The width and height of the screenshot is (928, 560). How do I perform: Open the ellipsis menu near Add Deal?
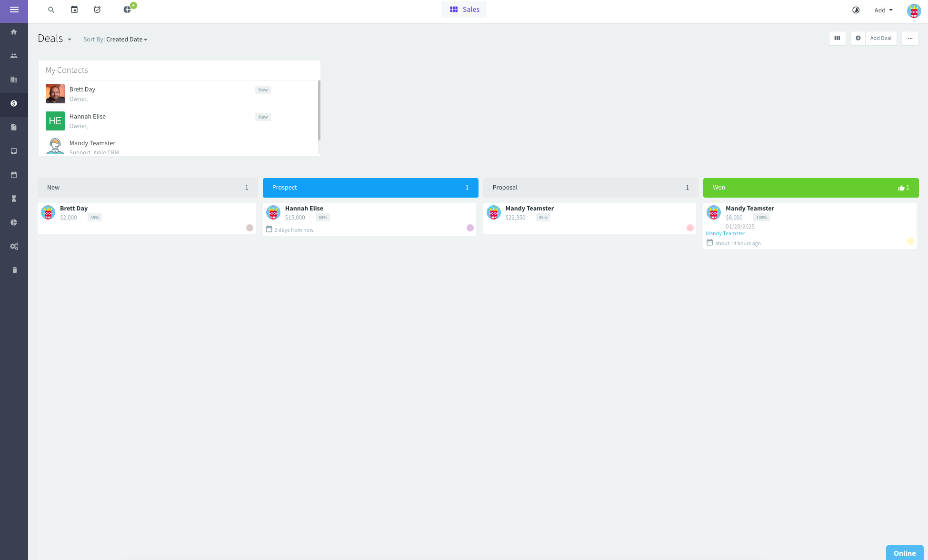coord(910,38)
